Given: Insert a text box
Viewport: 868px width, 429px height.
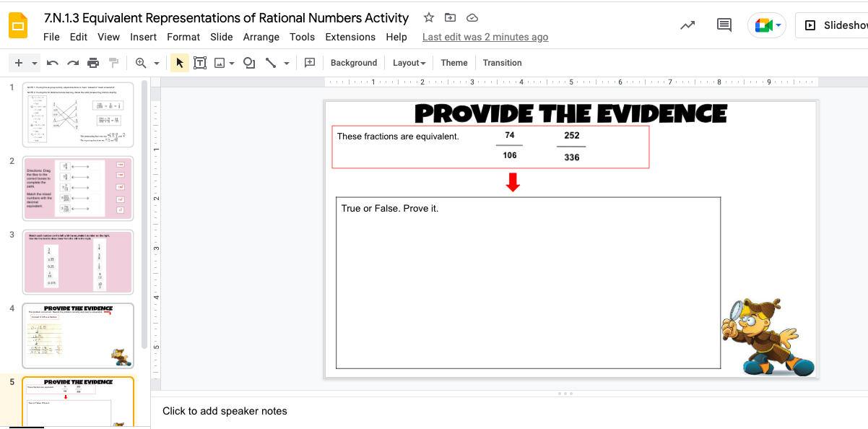Looking at the screenshot, I should (200, 63).
